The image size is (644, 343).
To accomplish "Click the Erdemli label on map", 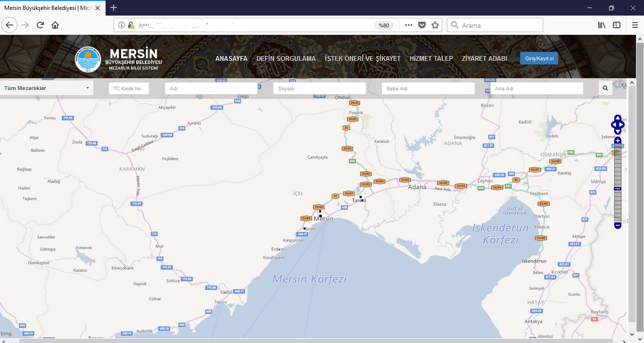I will click(x=279, y=249).
